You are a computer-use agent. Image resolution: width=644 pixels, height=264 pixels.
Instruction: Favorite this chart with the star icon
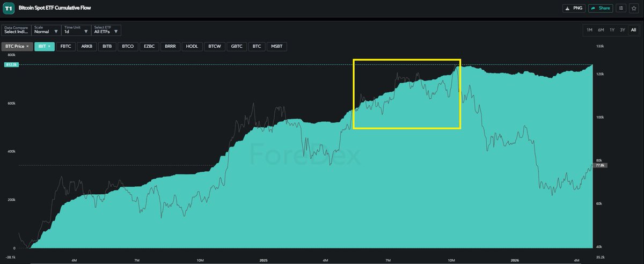pos(633,8)
